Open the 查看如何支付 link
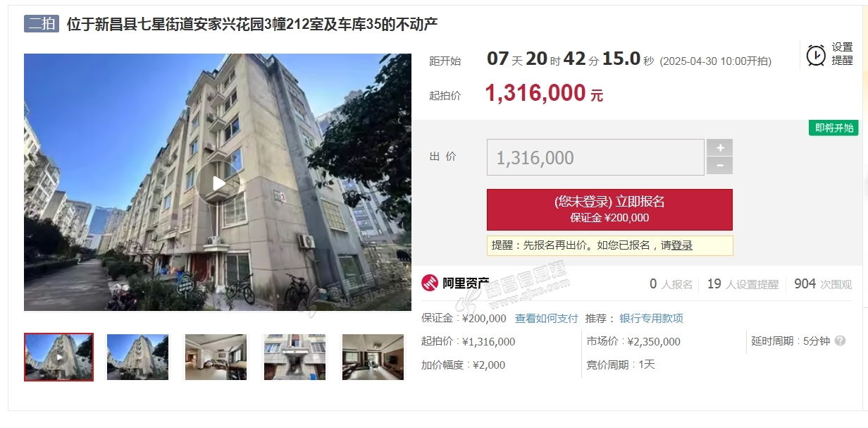The height and width of the screenshot is (428, 868). (546, 318)
